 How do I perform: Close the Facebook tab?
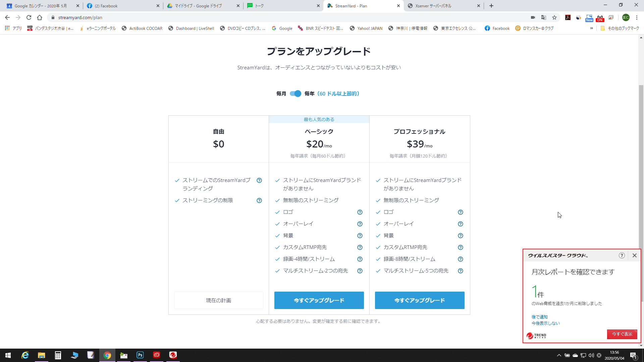coord(158,6)
